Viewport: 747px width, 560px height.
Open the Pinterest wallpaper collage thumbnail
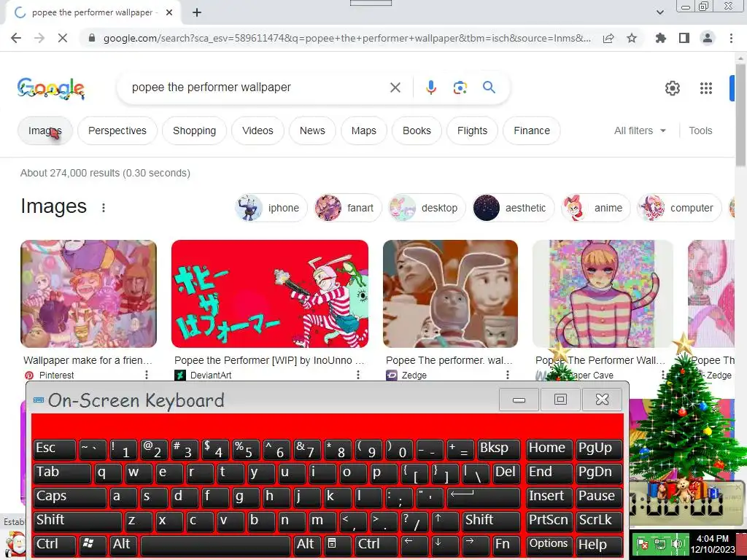coord(88,294)
